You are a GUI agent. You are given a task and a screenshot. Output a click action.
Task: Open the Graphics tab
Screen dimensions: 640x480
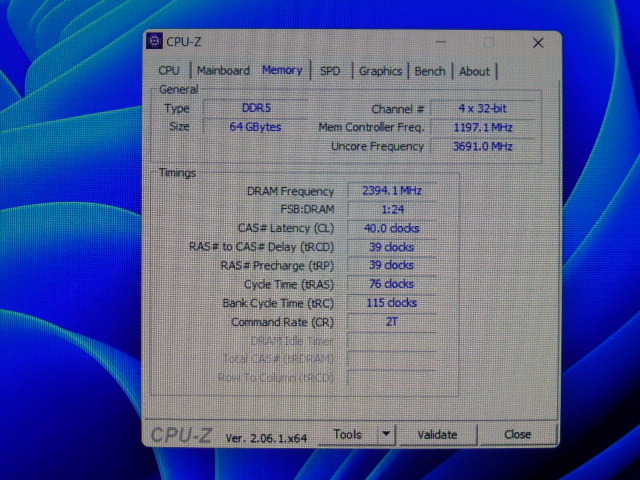tap(380, 71)
